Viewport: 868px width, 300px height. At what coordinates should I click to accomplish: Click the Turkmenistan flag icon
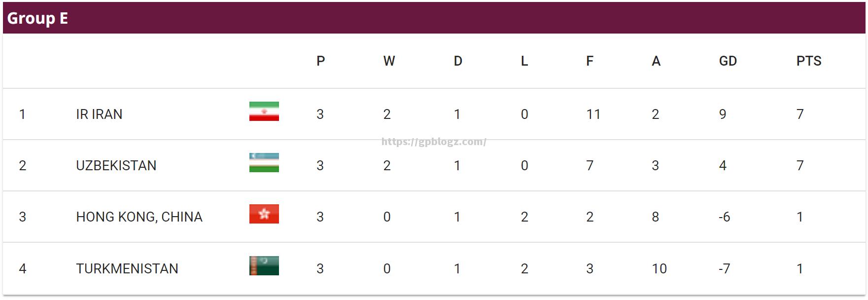264,266
